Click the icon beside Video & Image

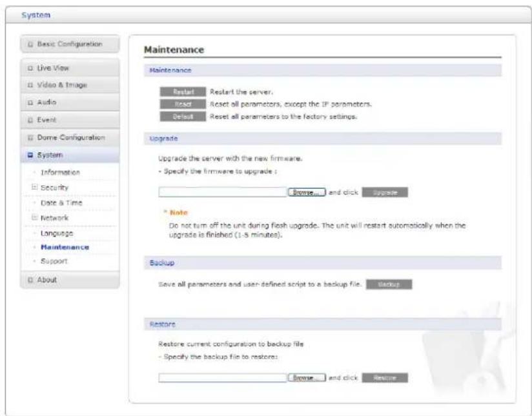[30, 85]
